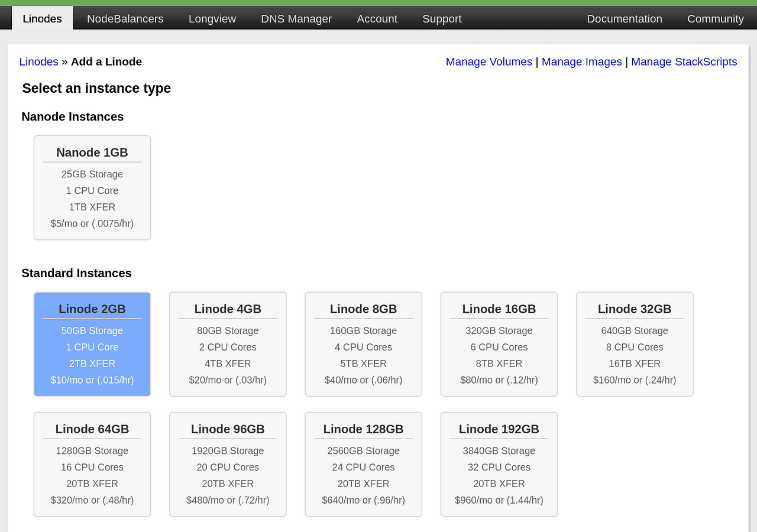757x532 pixels.
Task: Switch to the NodeBalancers tab
Action: pyautogui.click(x=125, y=18)
